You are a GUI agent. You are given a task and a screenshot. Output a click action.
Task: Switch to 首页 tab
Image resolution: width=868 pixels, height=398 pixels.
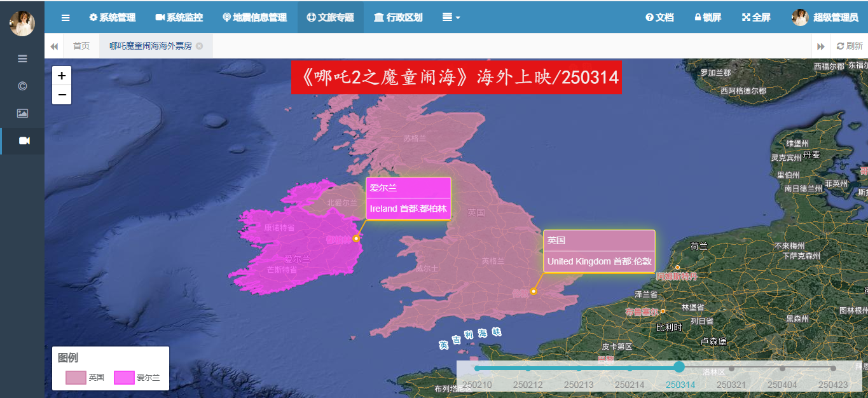(x=81, y=46)
